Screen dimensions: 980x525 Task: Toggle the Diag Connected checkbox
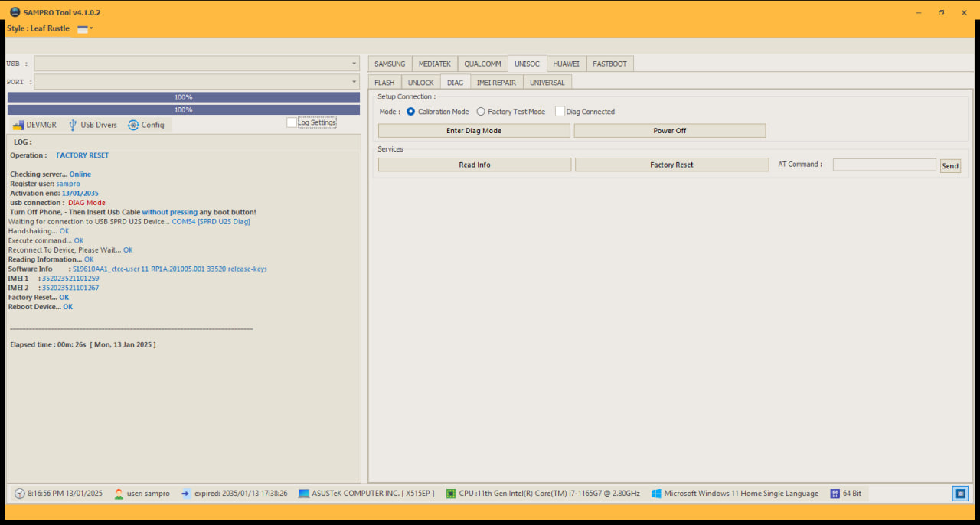click(560, 112)
